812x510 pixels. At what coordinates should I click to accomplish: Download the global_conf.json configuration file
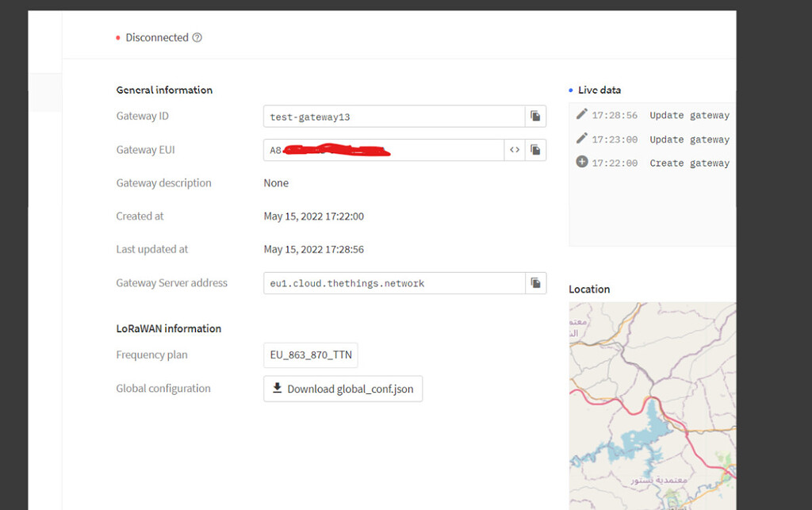[x=343, y=389]
